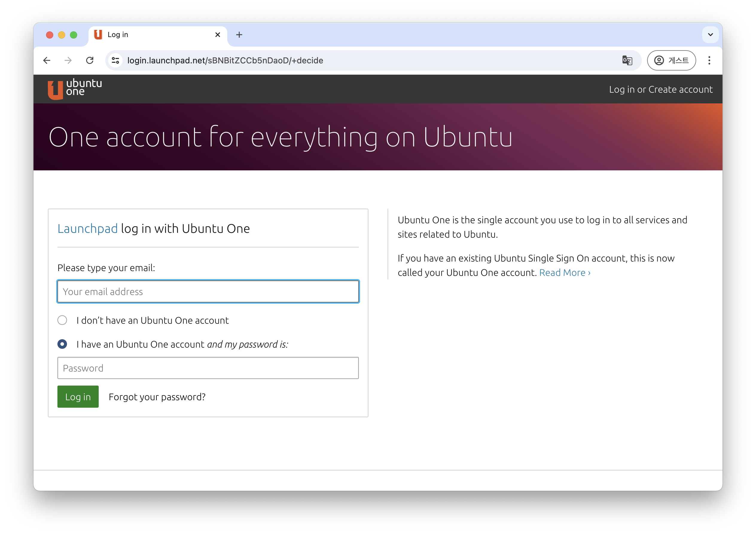Screen dimensions: 756x535
Task: Select the Log in browser tab
Action: 158,35
